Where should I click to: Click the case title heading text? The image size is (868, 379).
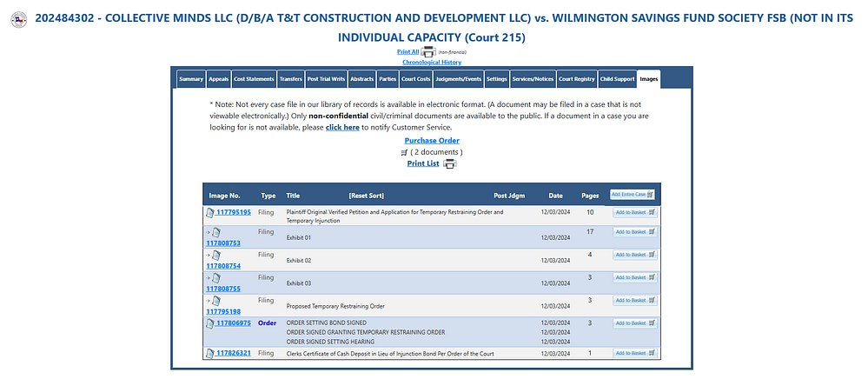tap(443, 27)
